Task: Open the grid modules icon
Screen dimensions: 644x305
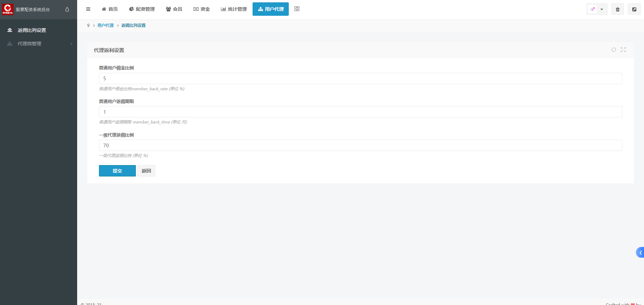Action: point(297,9)
